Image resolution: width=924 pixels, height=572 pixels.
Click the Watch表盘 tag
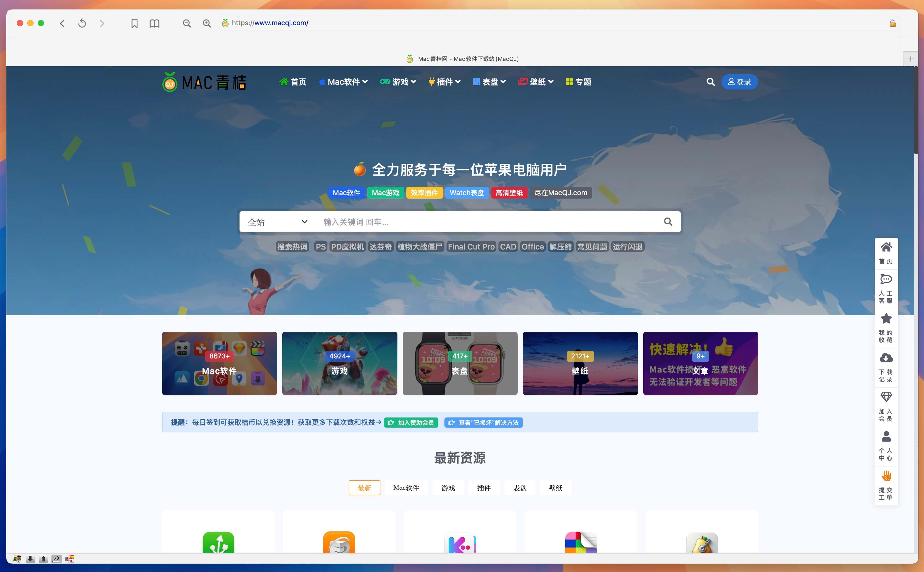[x=467, y=193]
